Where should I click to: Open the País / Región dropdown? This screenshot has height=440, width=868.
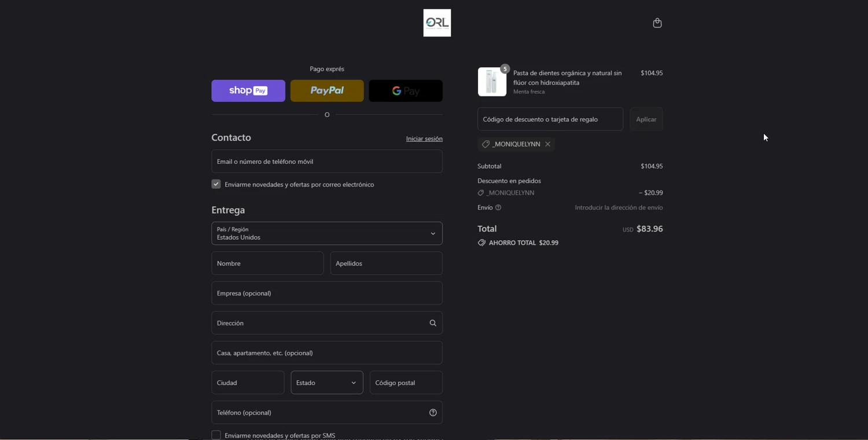pyautogui.click(x=327, y=233)
